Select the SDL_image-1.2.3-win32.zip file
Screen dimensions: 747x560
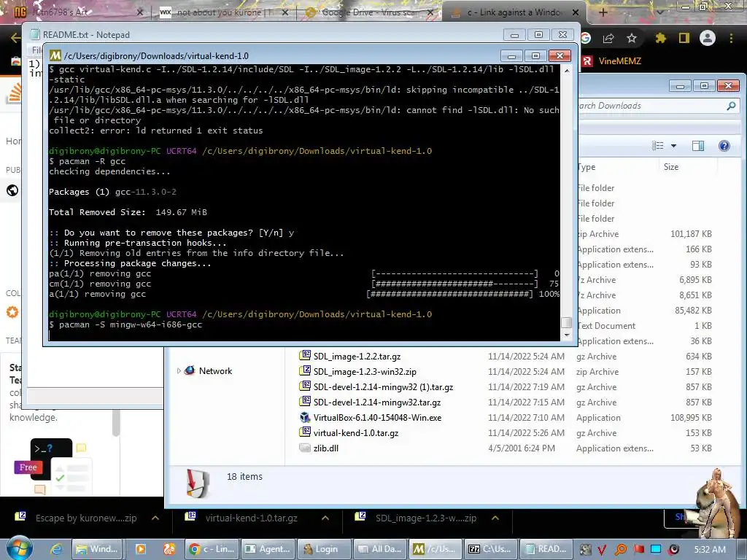365,371
